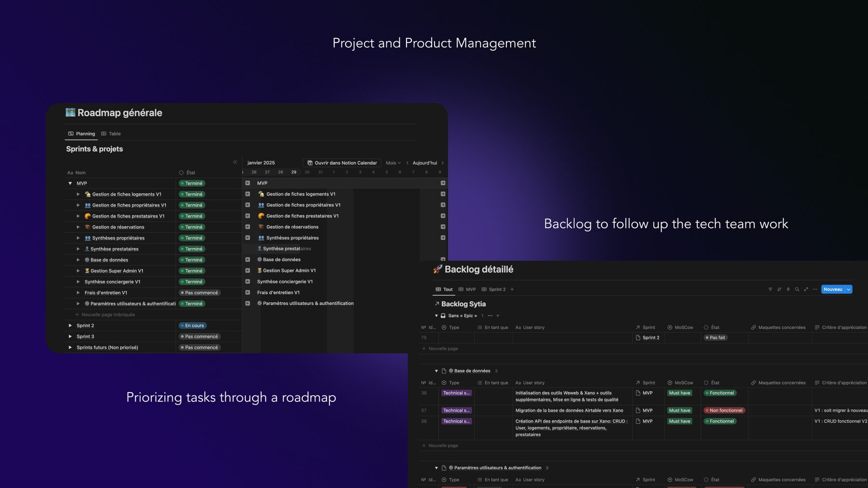Screen dimensions: 868x488
Task: Click Nouvelle page imbriquée under MVP
Action: point(105,315)
